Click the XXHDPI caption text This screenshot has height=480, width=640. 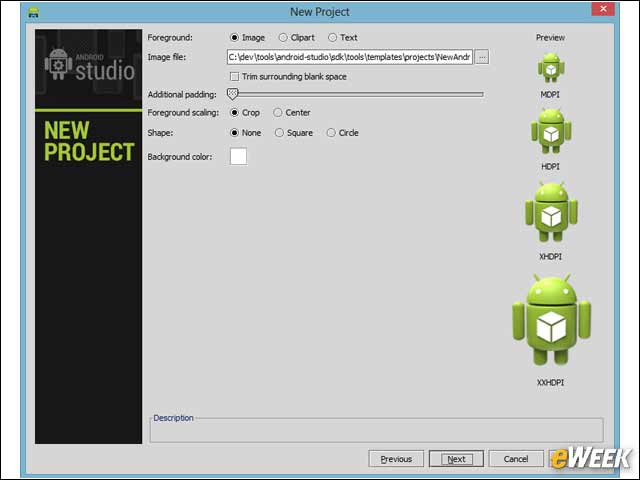(x=551, y=383)
